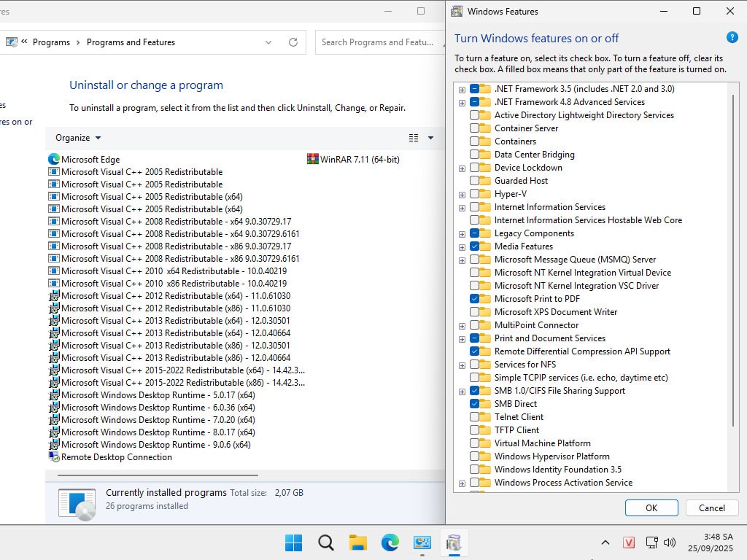The image size is (747, 560).
Task: Select Remote Desktop Connection icon in list
Action: point(53,457)
